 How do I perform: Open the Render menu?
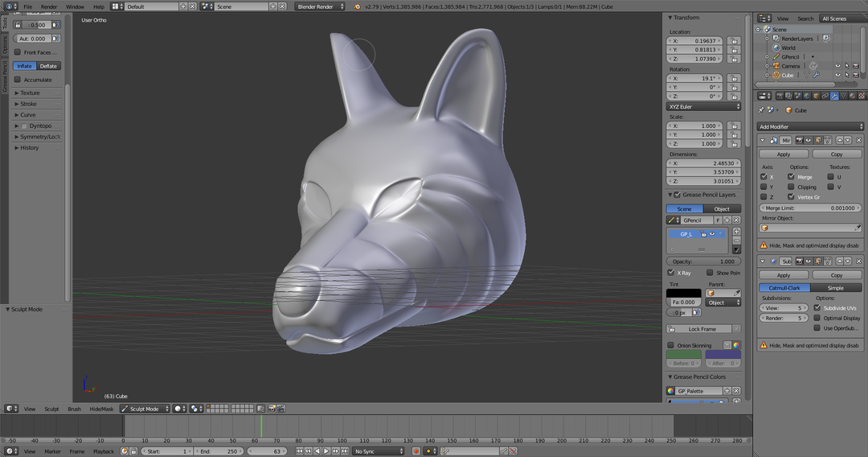pyautogui.click(x=49, y=6)
